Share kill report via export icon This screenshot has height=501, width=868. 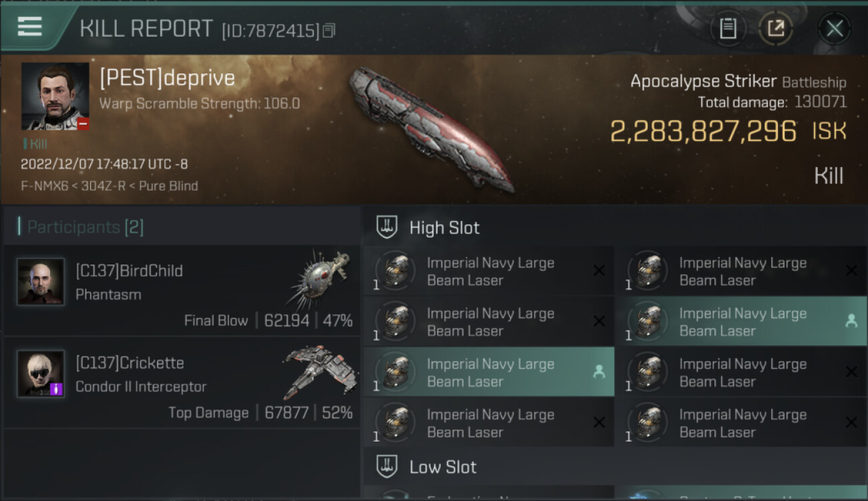[x=776, y=29]
